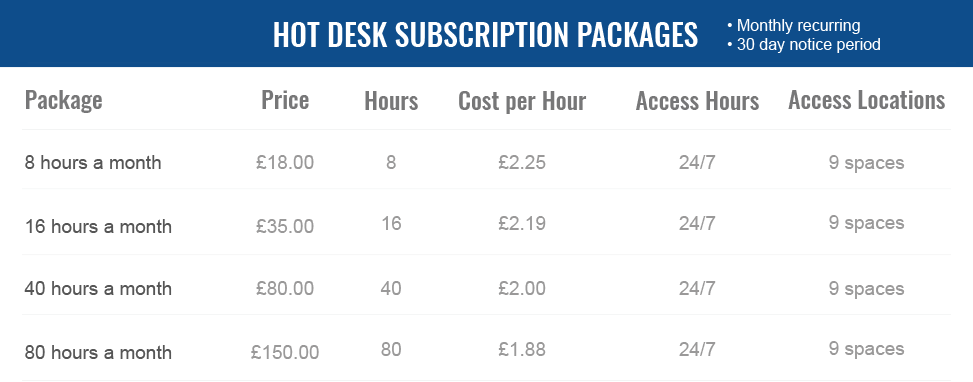Click the Hot Desk Subscription Packages title

coord(485,35)
